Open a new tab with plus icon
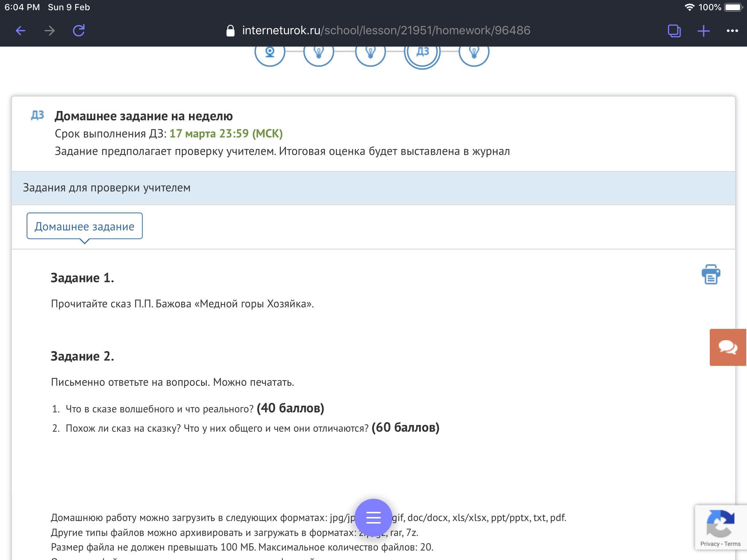 point(703,31)
